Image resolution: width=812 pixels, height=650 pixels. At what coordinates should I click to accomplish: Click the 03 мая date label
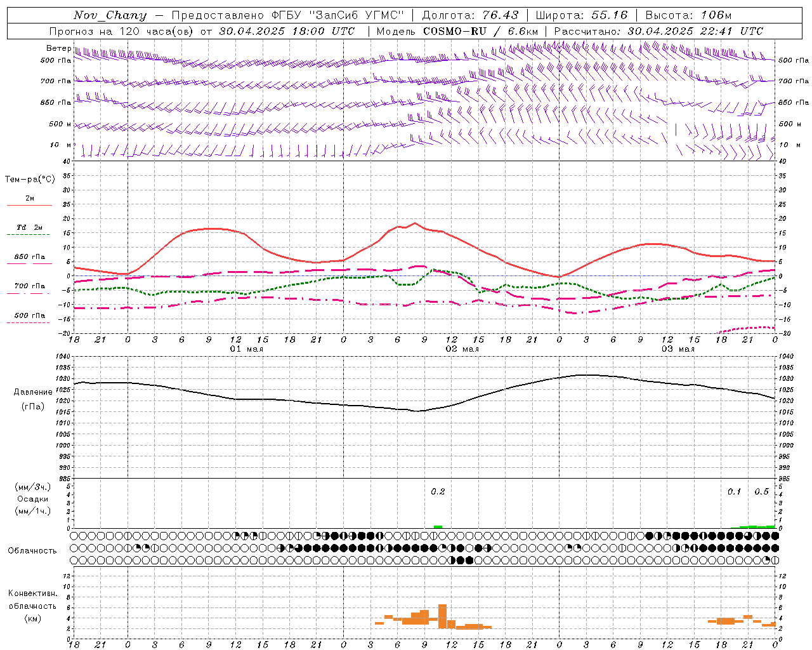click(x=678, y=349)
